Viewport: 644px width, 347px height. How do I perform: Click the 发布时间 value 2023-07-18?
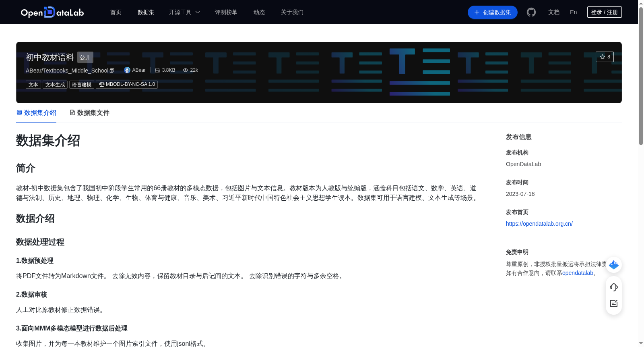click(520, 194)
